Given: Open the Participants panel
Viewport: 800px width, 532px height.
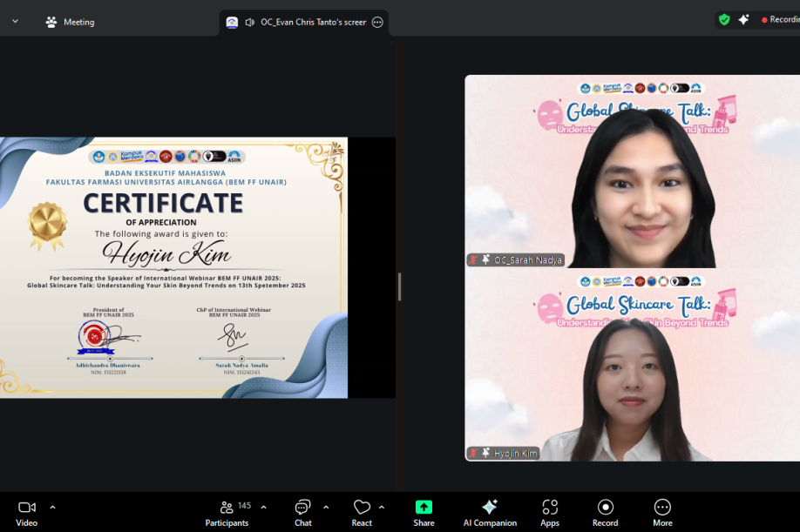Looking at the screenshot, I should [227, 513].
